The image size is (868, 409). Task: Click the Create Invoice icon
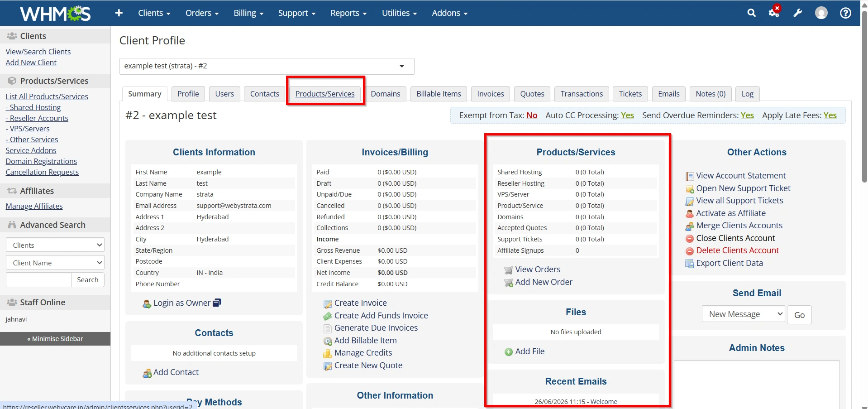[328, 304]
